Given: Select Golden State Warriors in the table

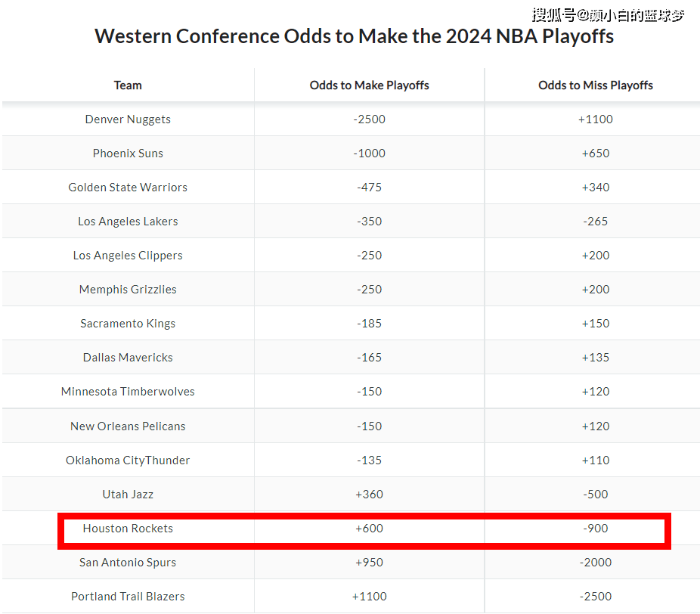Looking at the screenshot, I should [x=128, y=188].
